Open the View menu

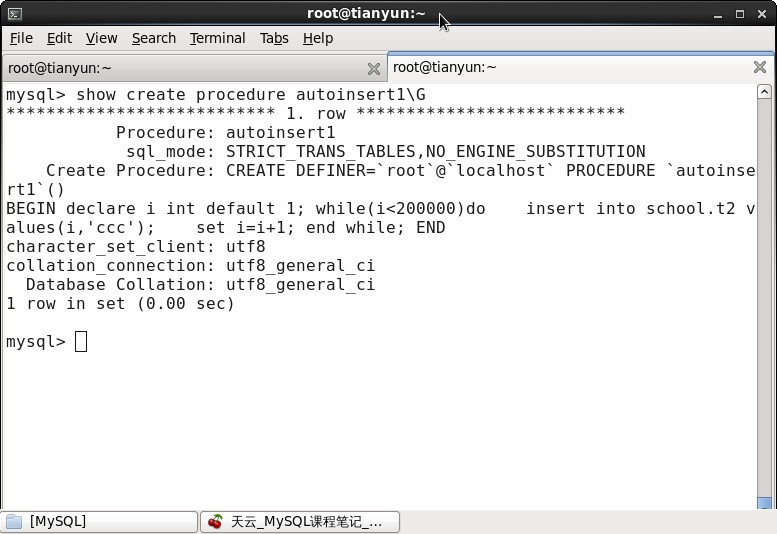[x=102, y=38]
